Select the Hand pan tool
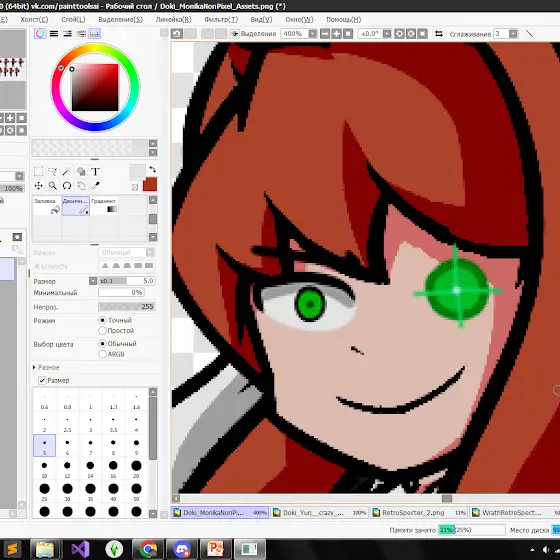560x560 pixels. (81, 186)
